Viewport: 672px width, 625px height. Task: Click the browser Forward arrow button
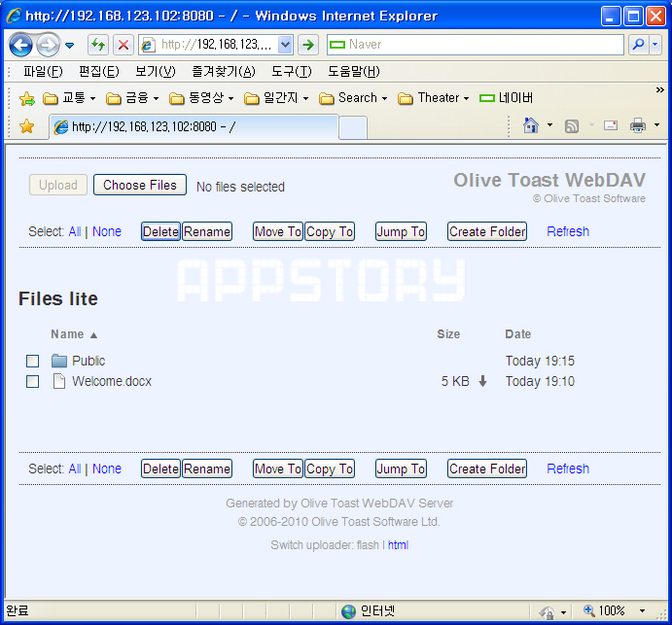click(x=48, y=45)
